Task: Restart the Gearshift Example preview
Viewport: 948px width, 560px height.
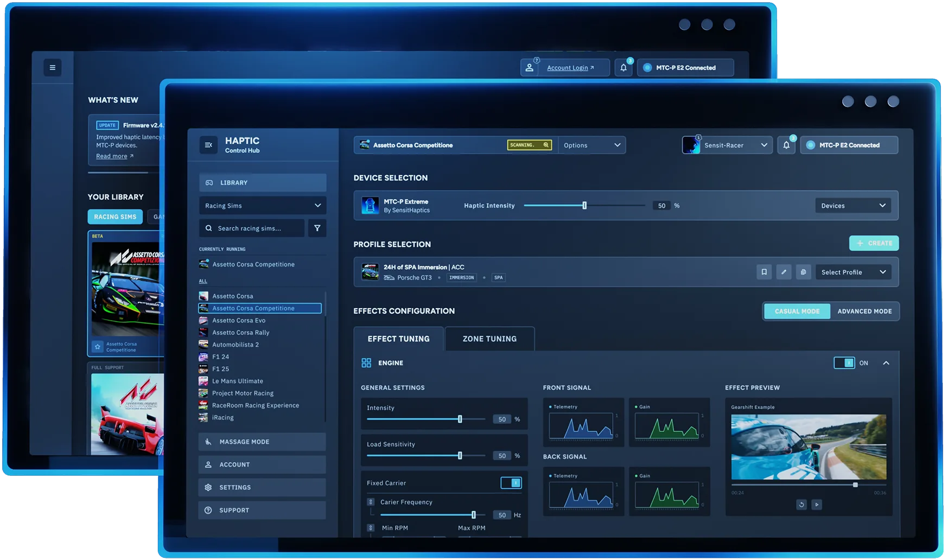Action: tap(801, 505)
